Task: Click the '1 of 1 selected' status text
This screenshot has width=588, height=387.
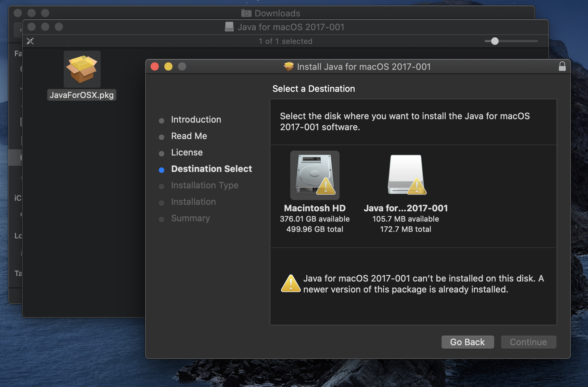Action: (x=285, y=41)
